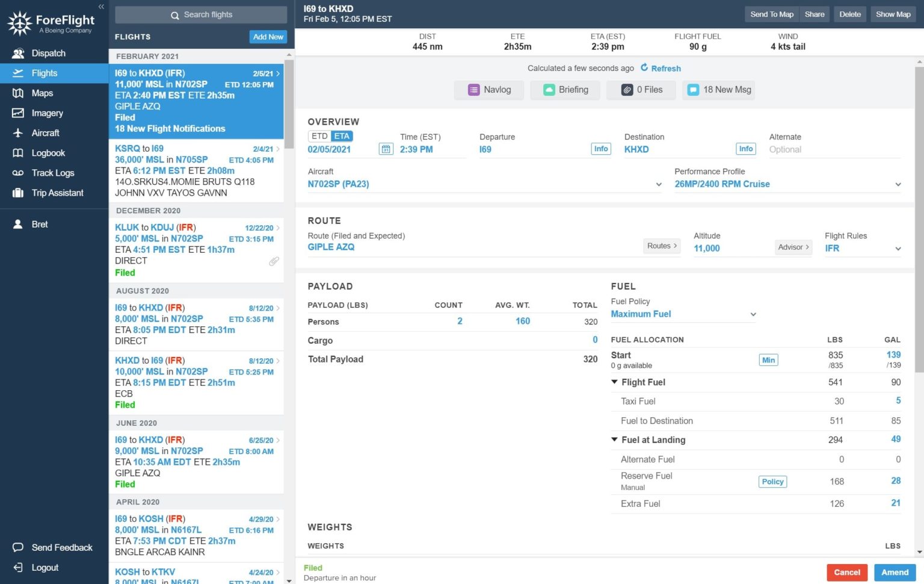
Task: Open the aircraft N702SP dropdown
Action: (x=658, y=184)
